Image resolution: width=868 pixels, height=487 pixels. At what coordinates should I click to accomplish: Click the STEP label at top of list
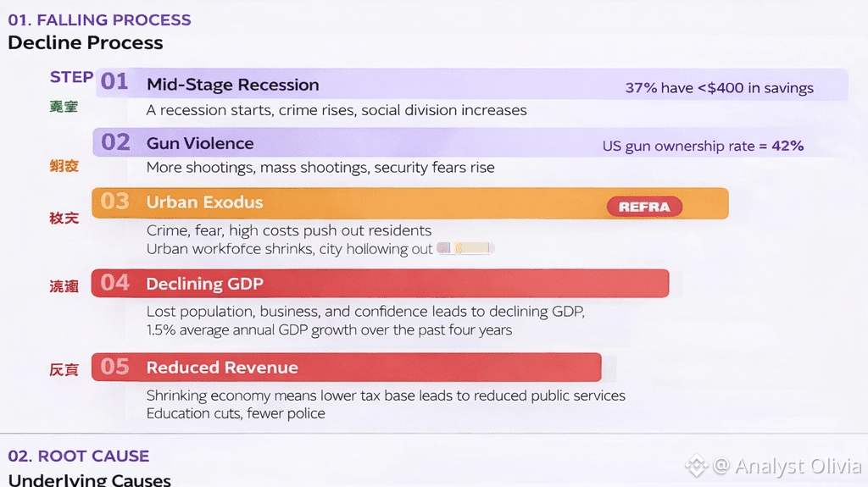click(71, 77)
